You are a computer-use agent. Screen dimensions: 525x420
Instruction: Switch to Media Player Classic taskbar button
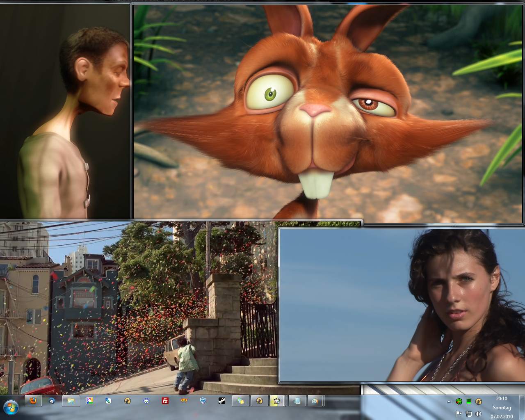point(277,401)
